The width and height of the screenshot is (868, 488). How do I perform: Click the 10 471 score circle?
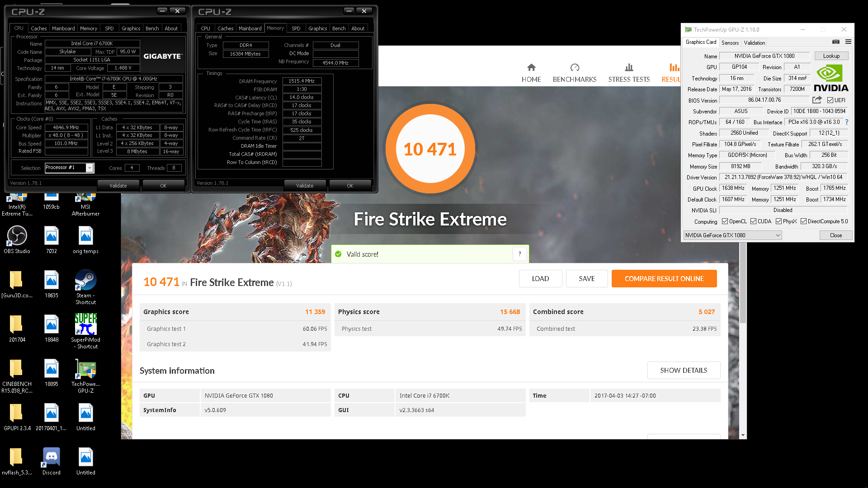430,149
